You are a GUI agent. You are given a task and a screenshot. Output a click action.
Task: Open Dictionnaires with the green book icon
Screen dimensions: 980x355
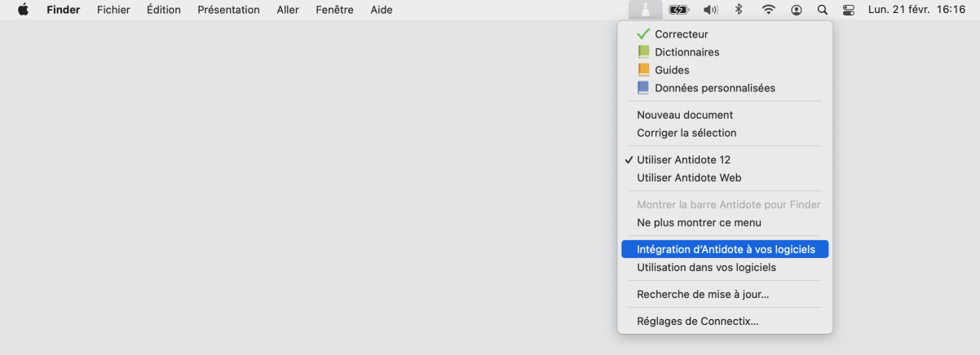686,52
